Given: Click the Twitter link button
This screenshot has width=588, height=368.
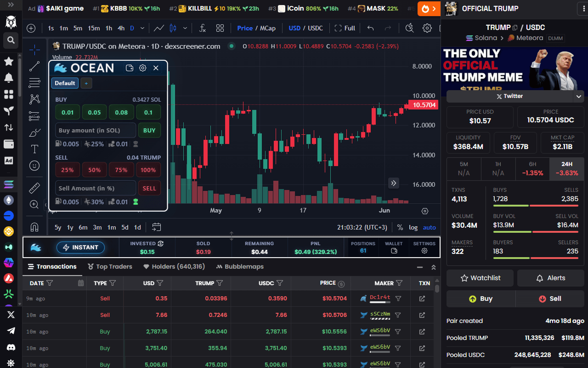Looking at the screenshot, I should coord(509,96).
